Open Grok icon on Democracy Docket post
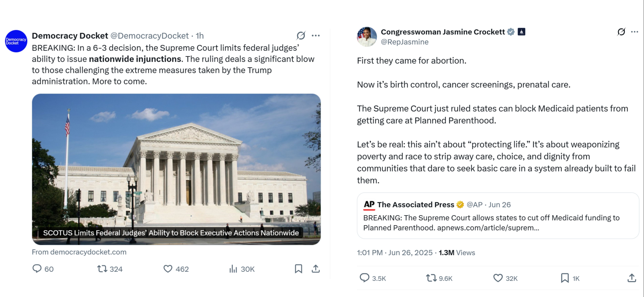644x297 pixels. [301, 36]
